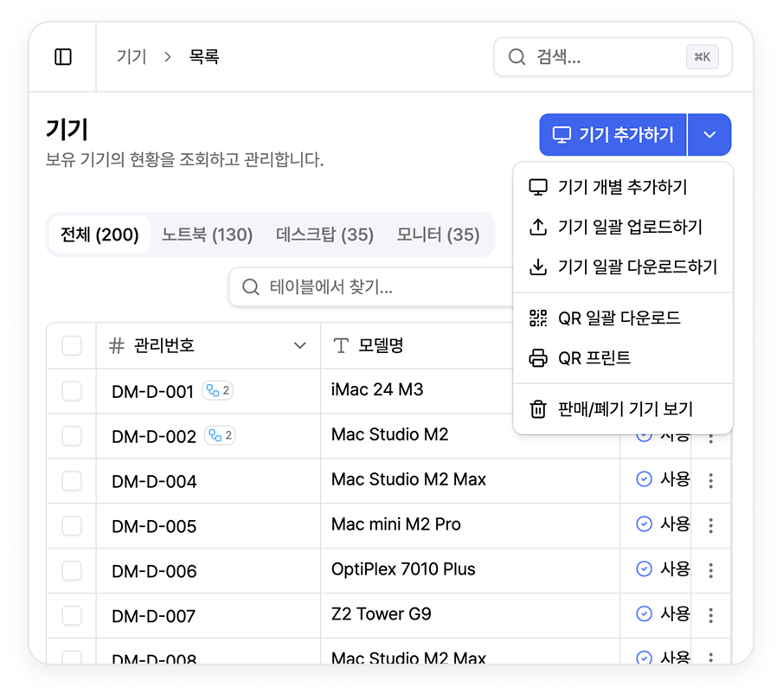Click the magnifier icon in table search
The height and width of the screenshot is (700, 783).
(x=251, y=287)
